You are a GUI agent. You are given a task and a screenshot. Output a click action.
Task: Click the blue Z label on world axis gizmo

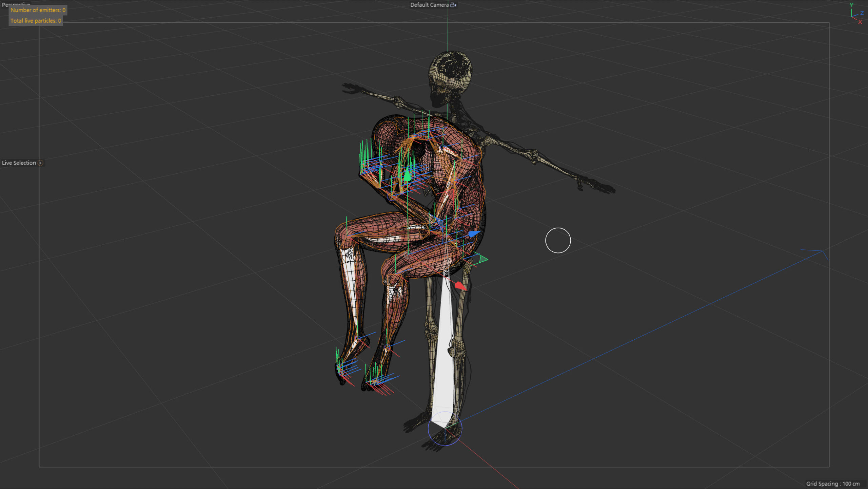click(862, 13)
